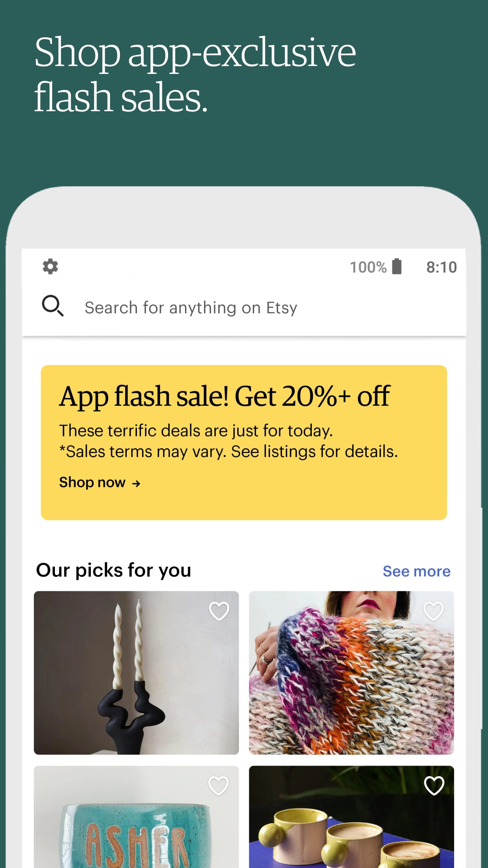Open the green cups listing image
488x868 pixels.
pyautogui.click(x=351, y=817)
